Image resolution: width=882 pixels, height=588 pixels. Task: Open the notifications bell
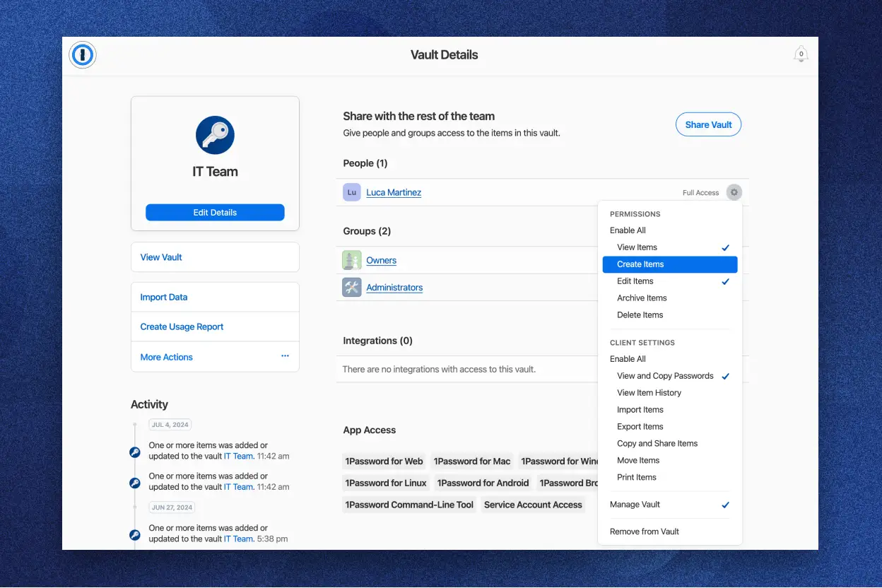[x=800, y=54]
